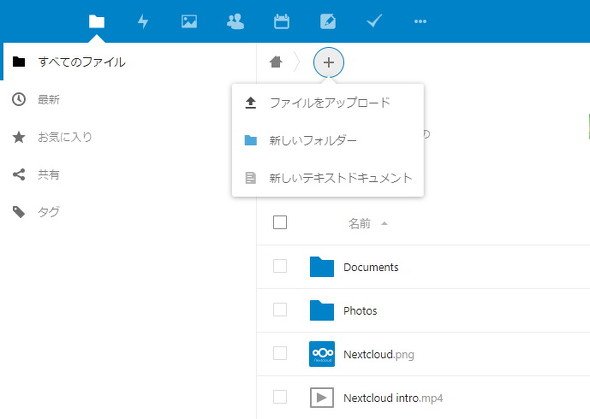Image resolution: width=590 pixels, height=419 pixels.
Task: Open the Notes pencil icon
Action: tap(328, 21)
